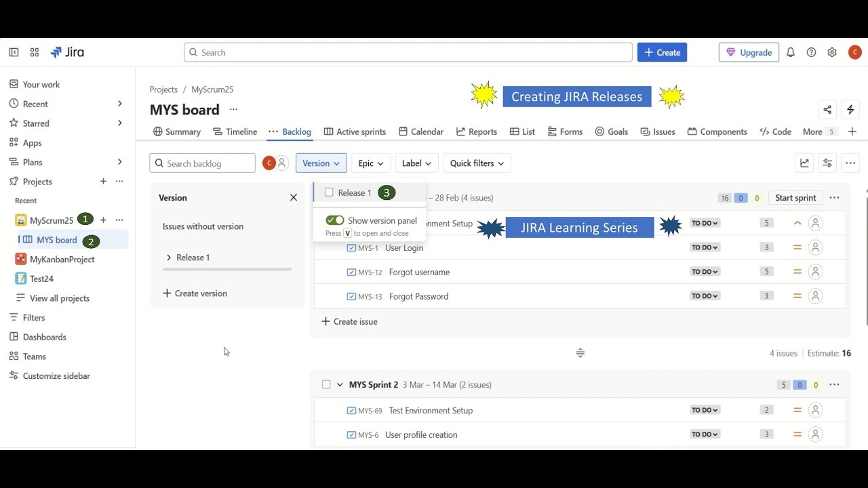Click Create issue under the first sprint

(349, 321)
